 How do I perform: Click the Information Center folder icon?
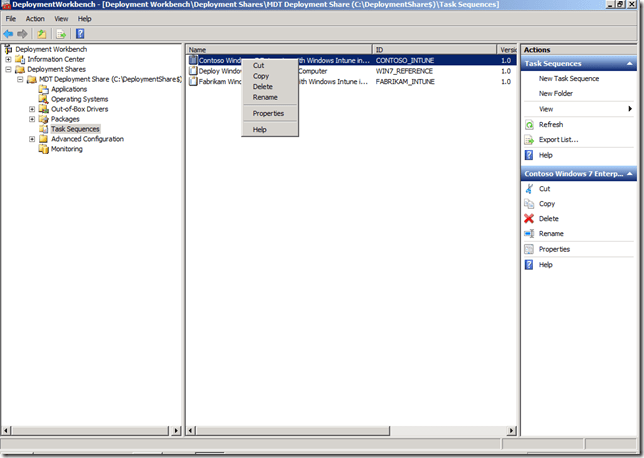coord(20,59)
